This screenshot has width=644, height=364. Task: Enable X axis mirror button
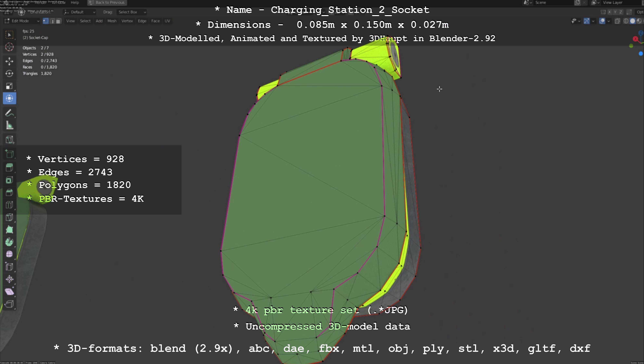click(610, 12)
